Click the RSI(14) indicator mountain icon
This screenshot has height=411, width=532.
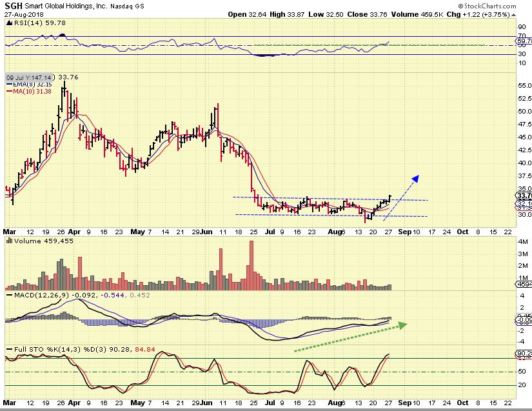10,23
